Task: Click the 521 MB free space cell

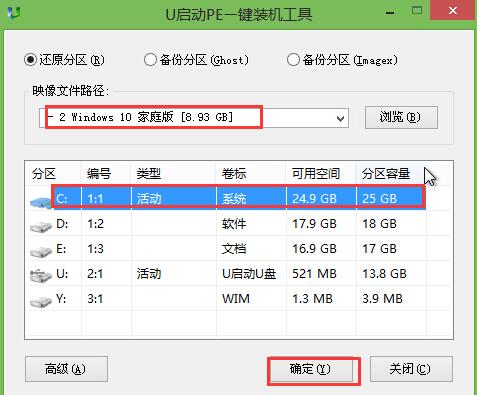Action: [x=314, y=274]
